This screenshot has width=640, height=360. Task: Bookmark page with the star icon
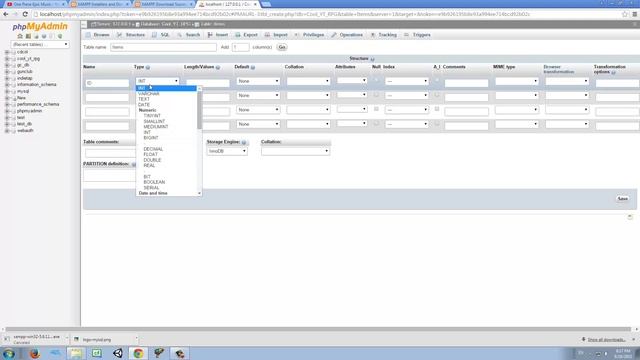tap(624, 14)
